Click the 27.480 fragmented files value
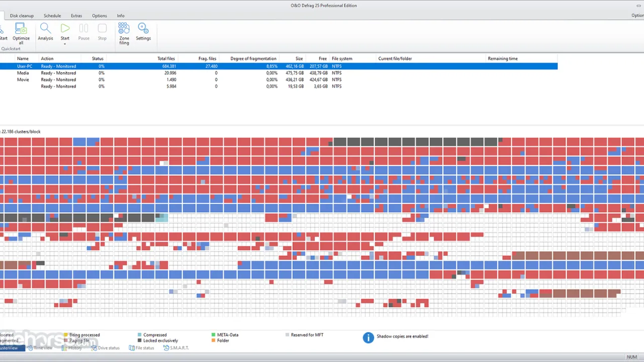The image size is (644, 362). click(x=211, y=66)
